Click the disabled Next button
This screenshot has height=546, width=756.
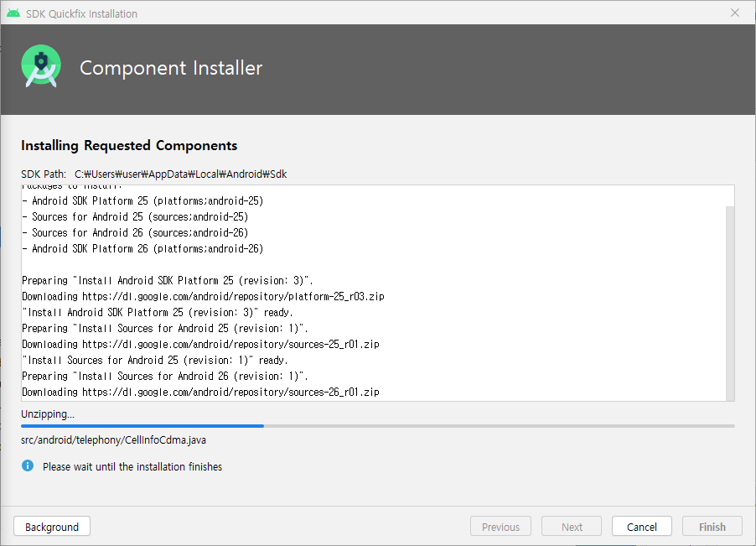click(572, 526)
